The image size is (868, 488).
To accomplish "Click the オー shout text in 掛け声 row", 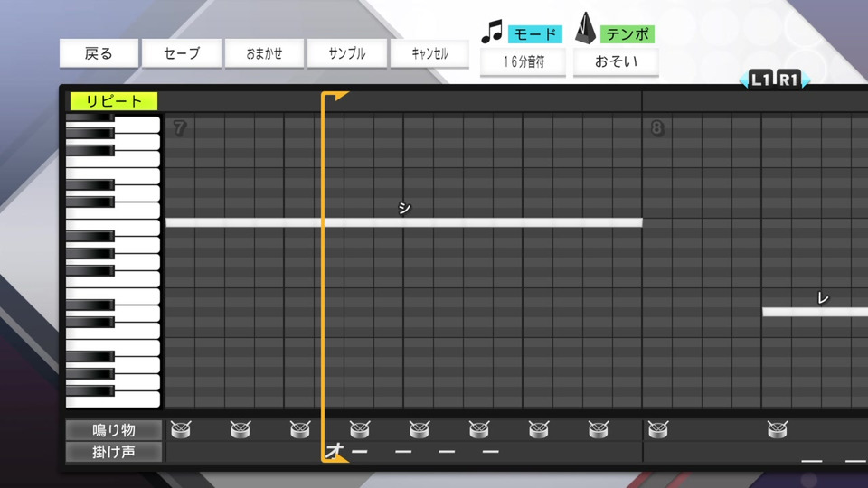I will pyautogui.click(x=346, y=452).
